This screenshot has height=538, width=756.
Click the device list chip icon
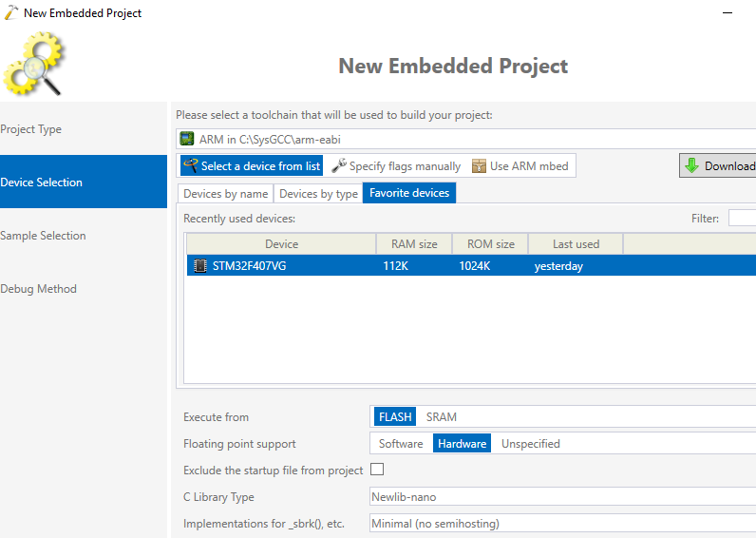[190, 166]
